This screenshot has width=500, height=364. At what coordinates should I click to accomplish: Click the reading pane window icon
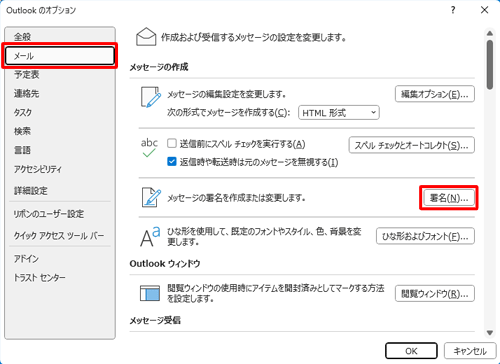point(150,293)
